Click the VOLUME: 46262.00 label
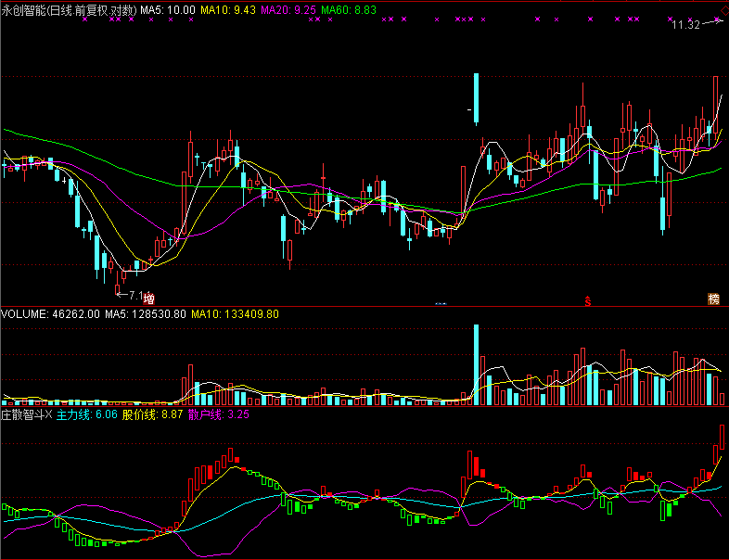 [x=50, y=314]
